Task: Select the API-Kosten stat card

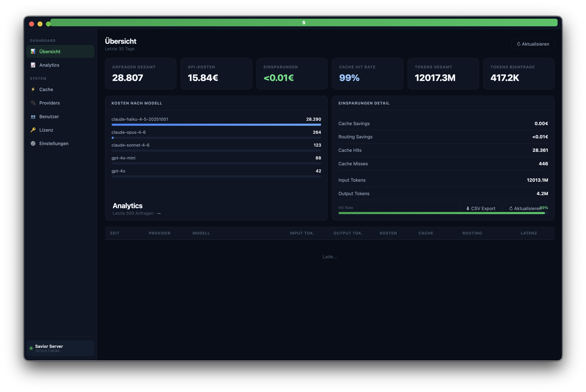Action: pos(216,74)
